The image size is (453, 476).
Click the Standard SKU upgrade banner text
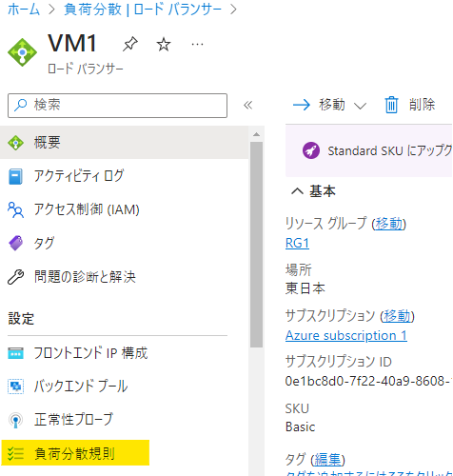click(x=390, y=150)
